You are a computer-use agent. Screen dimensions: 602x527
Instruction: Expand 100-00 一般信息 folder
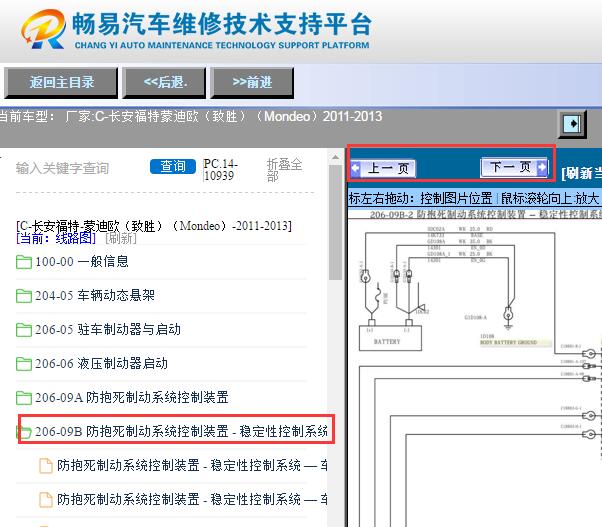pyautogui.click(x=81, y=262)
